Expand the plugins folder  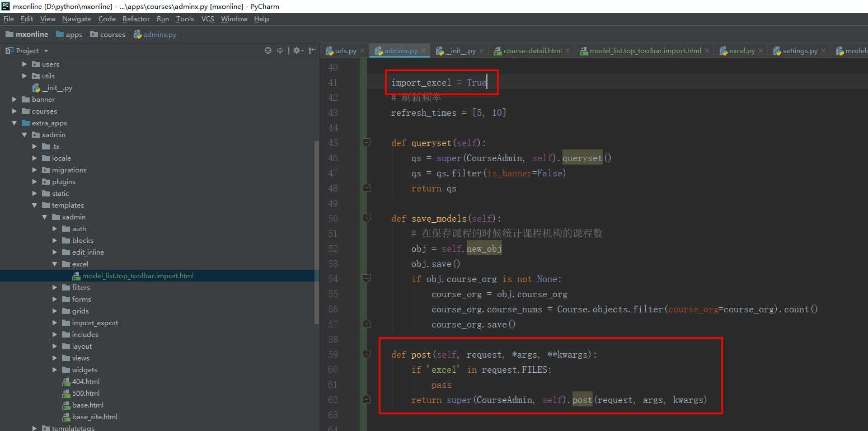[35, 181]
